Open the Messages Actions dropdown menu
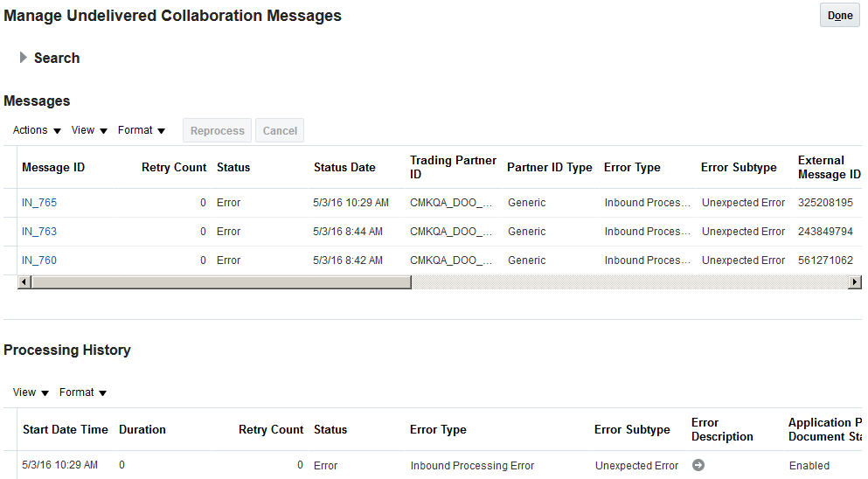868x479 pixels. click(x=37, y=130)
